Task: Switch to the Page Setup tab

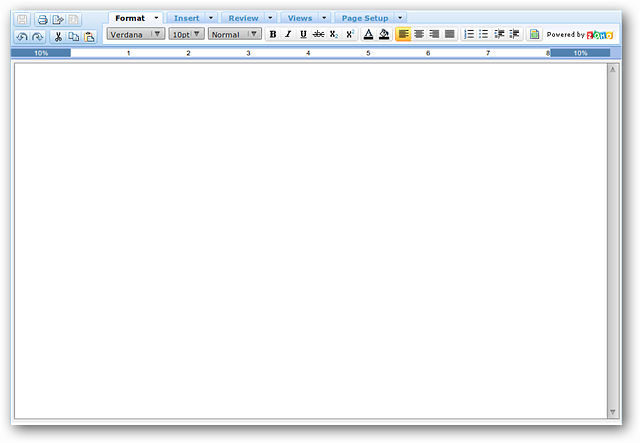Action: 365,18
